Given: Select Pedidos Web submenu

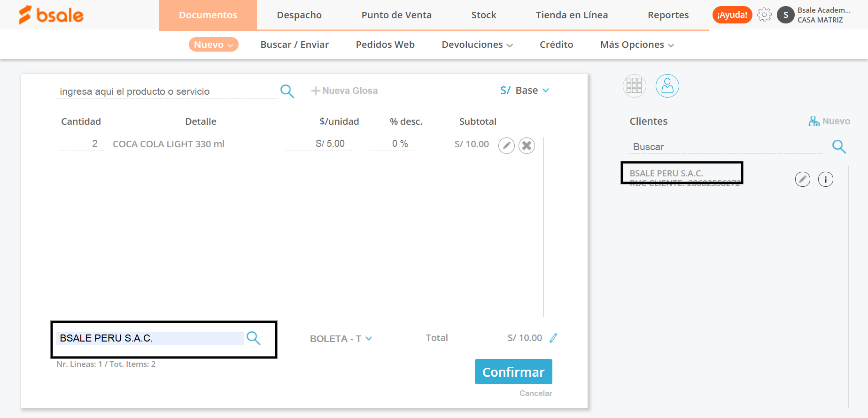Looking at the screenshot, I should click(385, 45).
